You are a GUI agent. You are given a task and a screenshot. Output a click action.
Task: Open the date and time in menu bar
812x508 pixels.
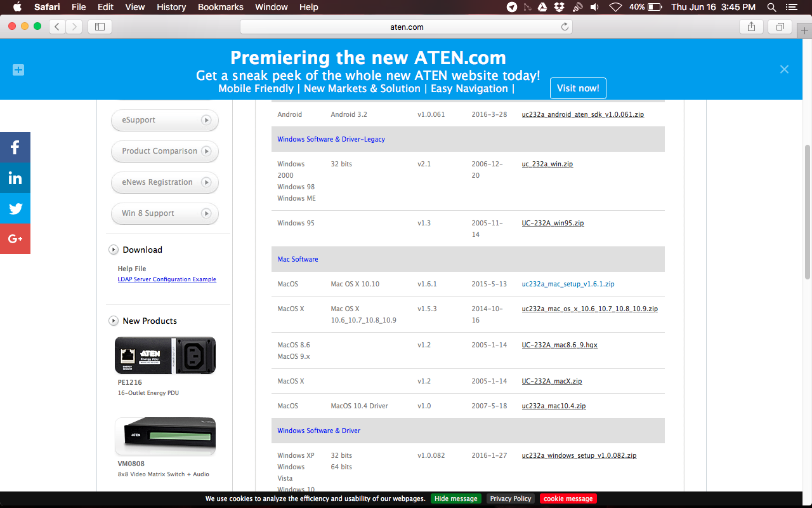714,7
